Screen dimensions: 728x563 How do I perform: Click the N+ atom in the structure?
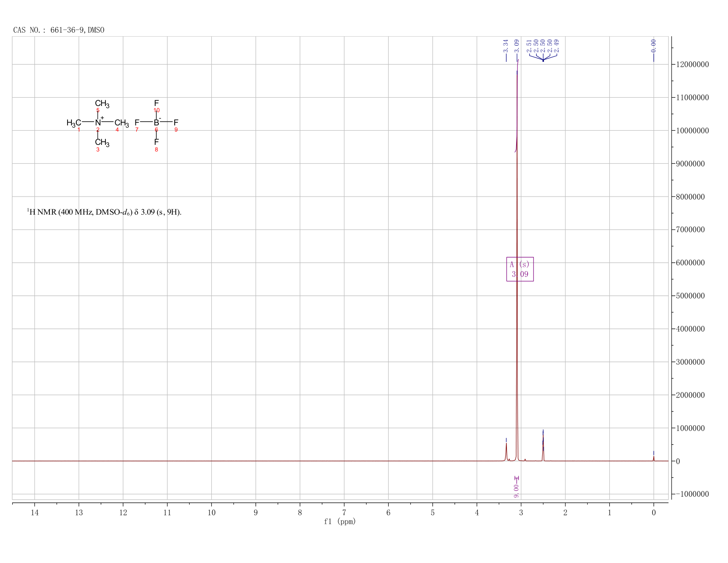(x=99, y=122)
